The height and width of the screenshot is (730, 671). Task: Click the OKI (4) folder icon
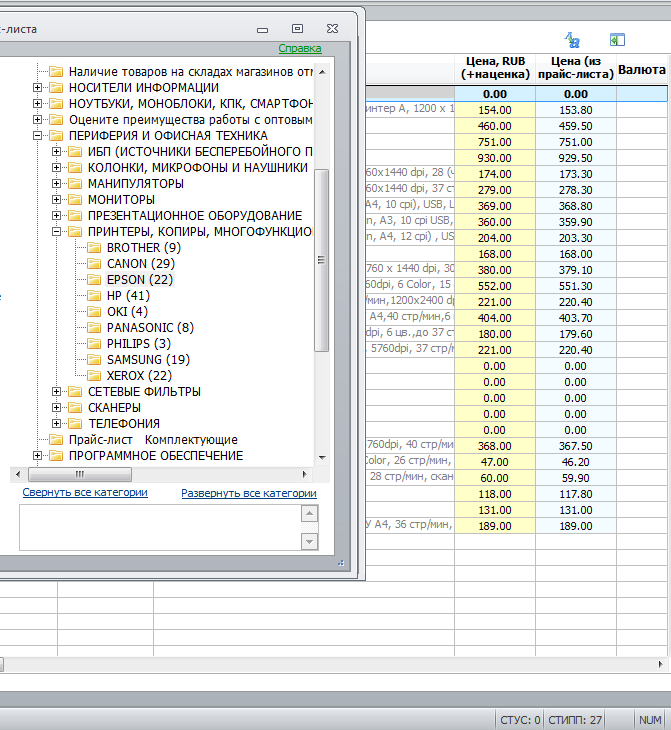[94, 311]
